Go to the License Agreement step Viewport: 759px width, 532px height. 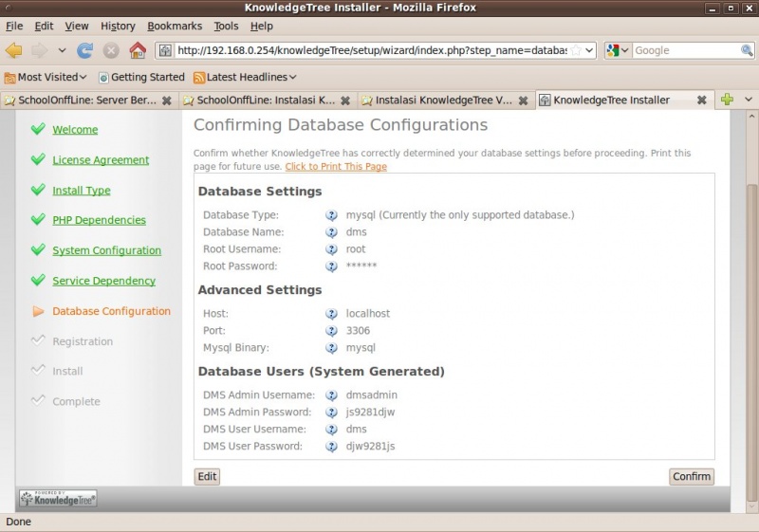(x=101, y=160)
